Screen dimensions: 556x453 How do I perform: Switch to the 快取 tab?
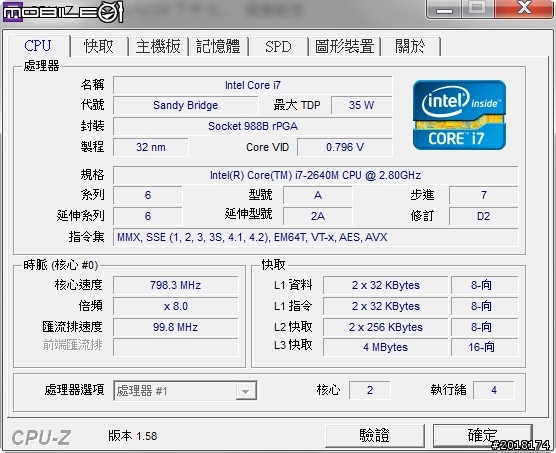(x=99, y=46)
